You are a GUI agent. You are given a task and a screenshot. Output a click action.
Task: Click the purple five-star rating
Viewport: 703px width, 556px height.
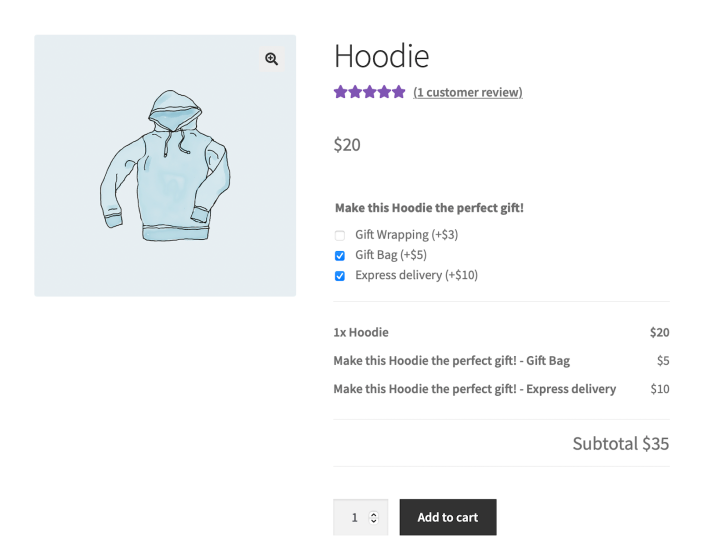pos(369,92)
